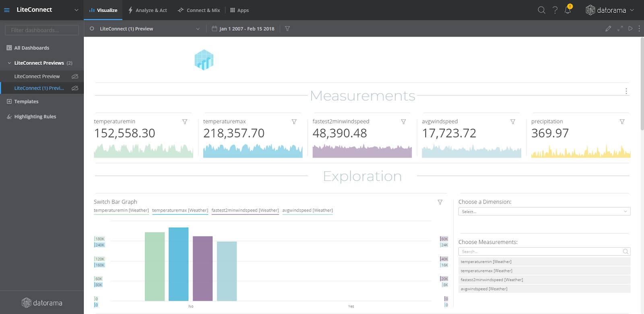644x314 pixels.
Task: Click the filter icon on temperaturemin widget
Action: click(185, 121)
